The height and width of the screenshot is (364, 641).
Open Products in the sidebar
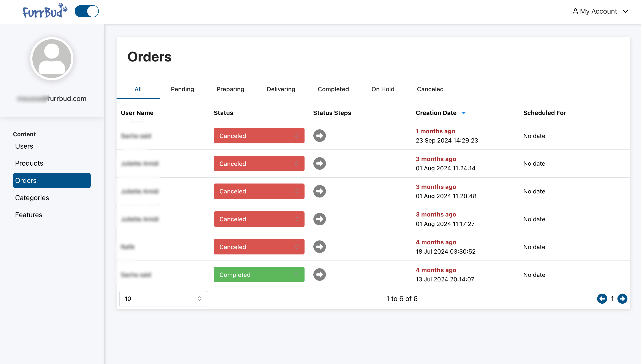pyautogui.click(x=29, y=163)
